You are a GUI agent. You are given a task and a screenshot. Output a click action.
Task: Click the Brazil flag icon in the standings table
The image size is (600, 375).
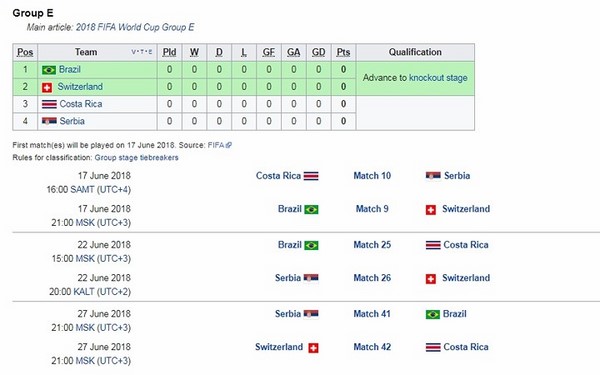coord(49,70)
